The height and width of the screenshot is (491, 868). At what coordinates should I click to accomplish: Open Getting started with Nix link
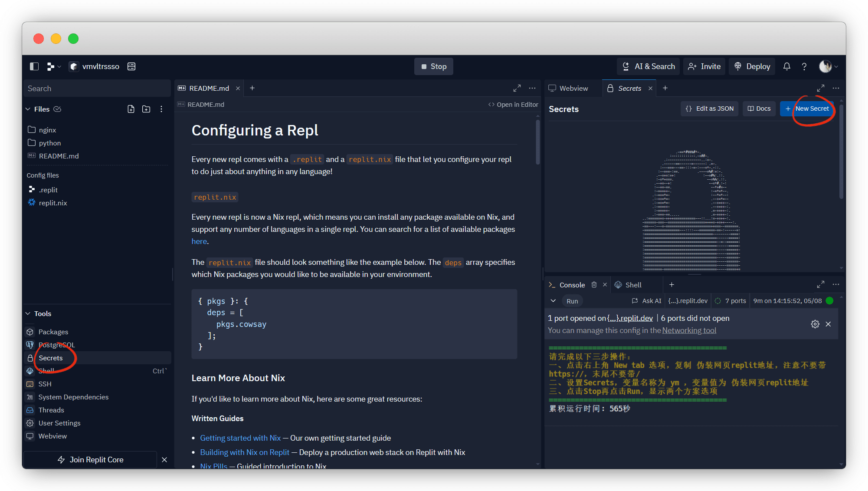[x=240, y=438]
